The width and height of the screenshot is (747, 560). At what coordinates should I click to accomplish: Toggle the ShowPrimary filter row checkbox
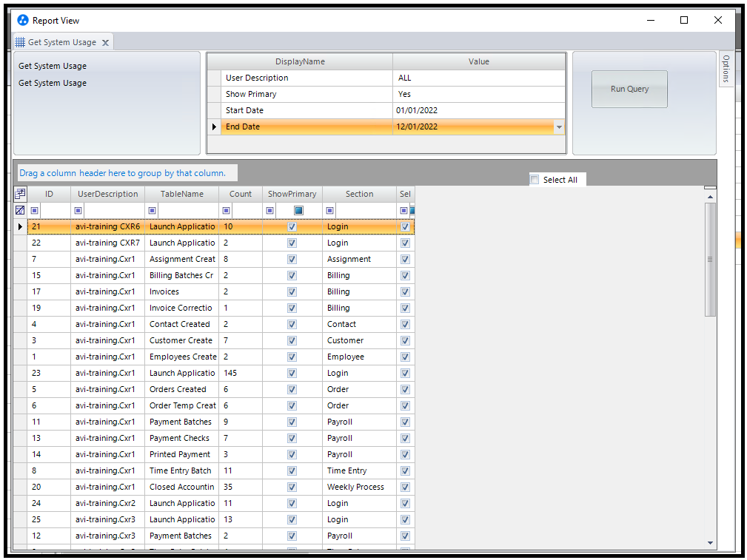[298, 210]
